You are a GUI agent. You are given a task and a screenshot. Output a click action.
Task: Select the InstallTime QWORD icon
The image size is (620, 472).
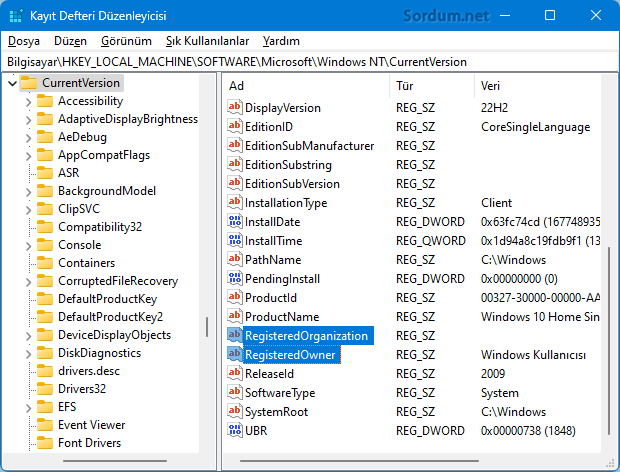click(235, 241)
